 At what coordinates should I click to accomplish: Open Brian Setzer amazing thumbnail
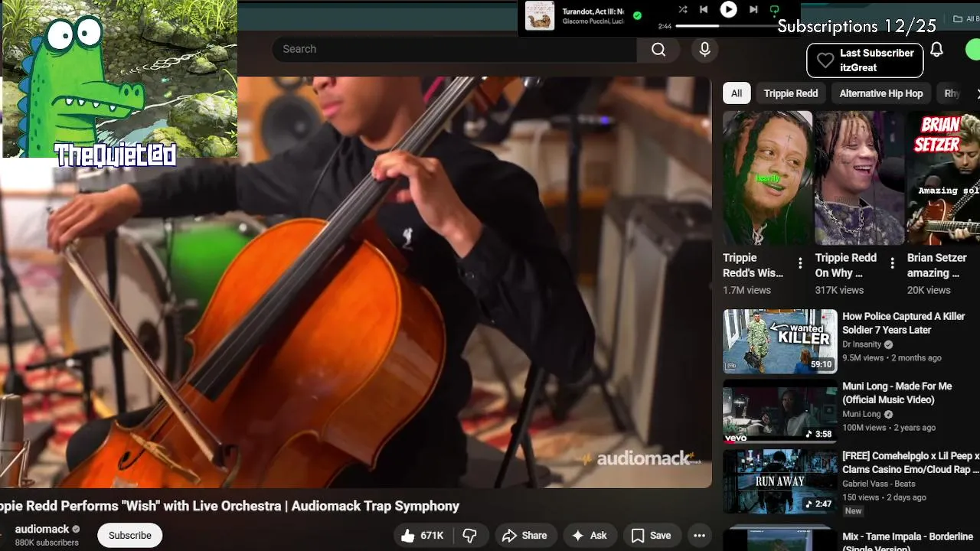click(x=943, y=178)
